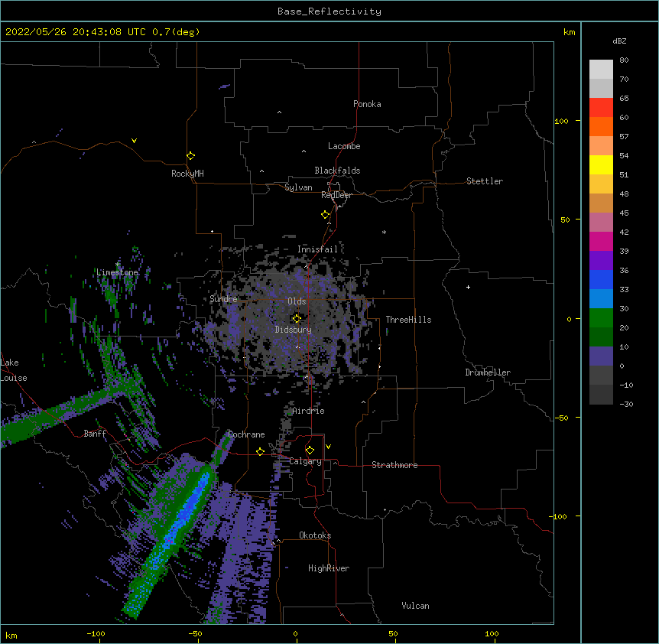Viewport: 659px width, 644px height.
Task: Click the RockyMH label
Action: [x=187, y=174]
